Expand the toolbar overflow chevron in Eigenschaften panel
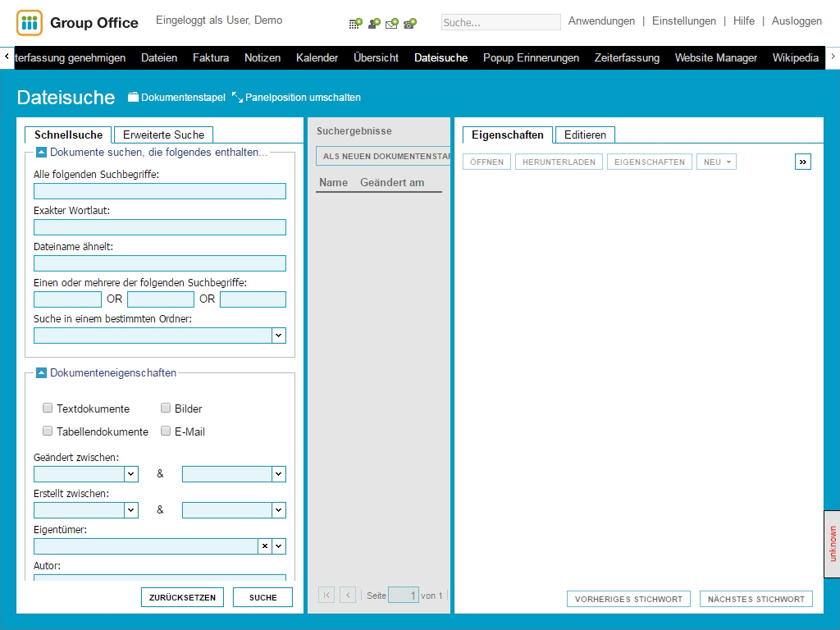The image size is (840, 630). (802, 162)
